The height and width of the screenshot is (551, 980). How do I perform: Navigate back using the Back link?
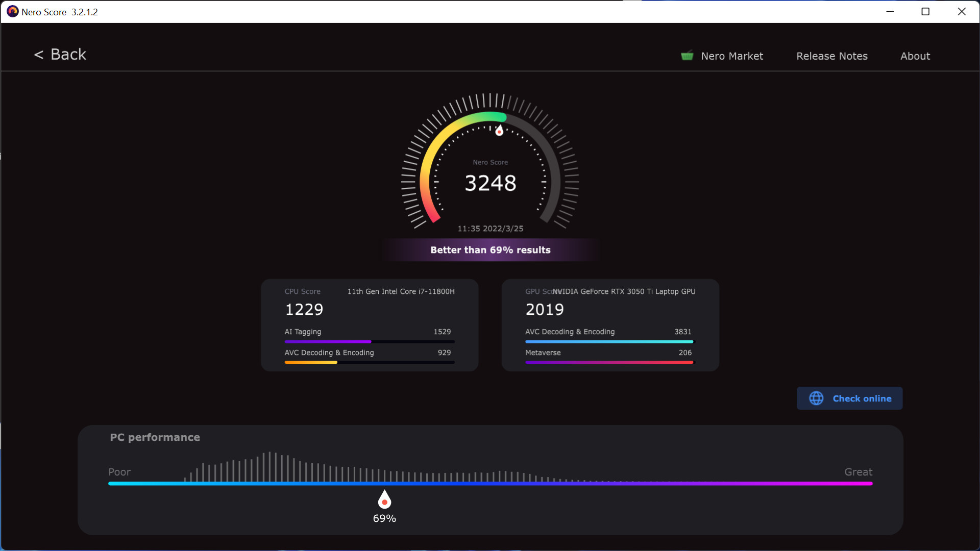[60, 54]
